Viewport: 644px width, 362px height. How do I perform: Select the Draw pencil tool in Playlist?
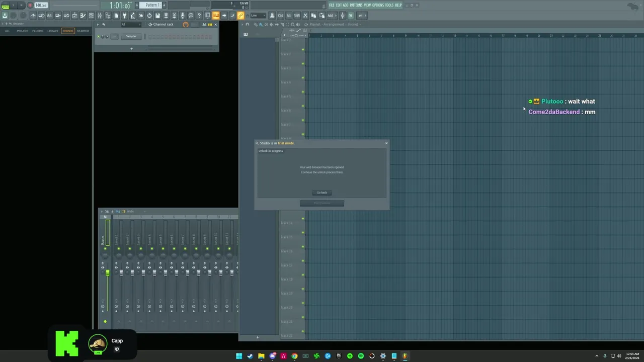[x=256, y=25]
